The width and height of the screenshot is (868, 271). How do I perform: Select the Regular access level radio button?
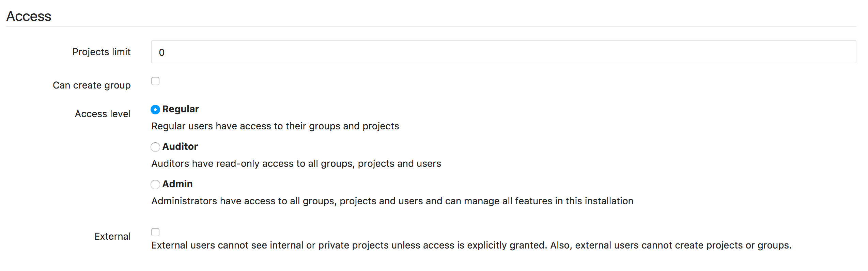point(155,110)
